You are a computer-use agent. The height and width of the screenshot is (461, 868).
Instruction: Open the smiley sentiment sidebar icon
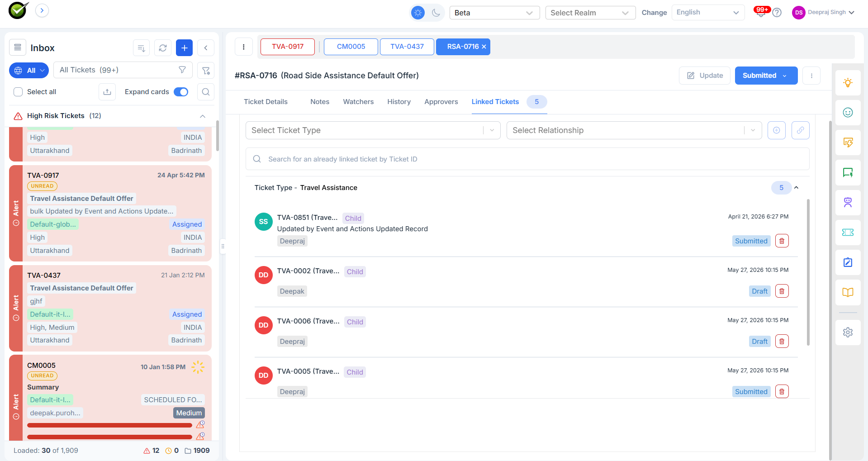pos(848,113)
